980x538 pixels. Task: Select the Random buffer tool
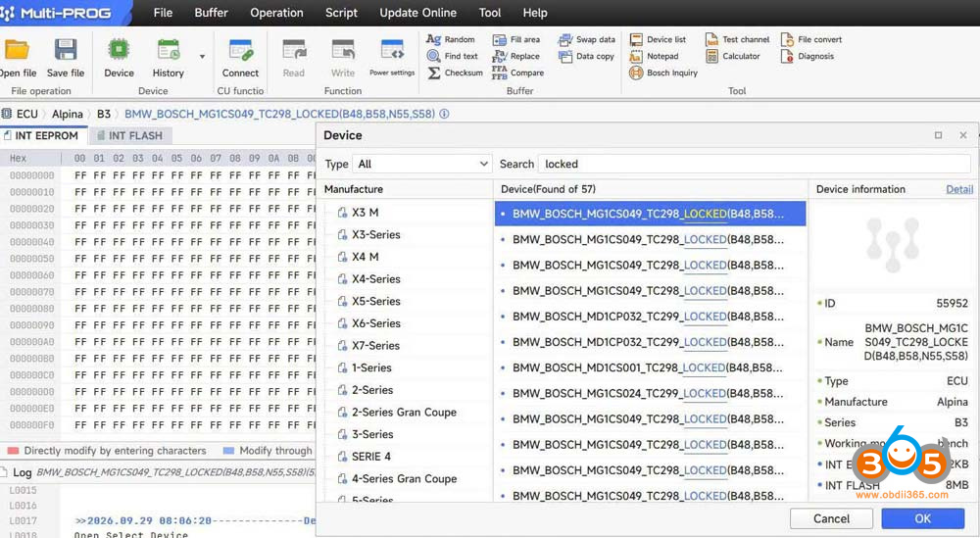[x=451, y=39]
